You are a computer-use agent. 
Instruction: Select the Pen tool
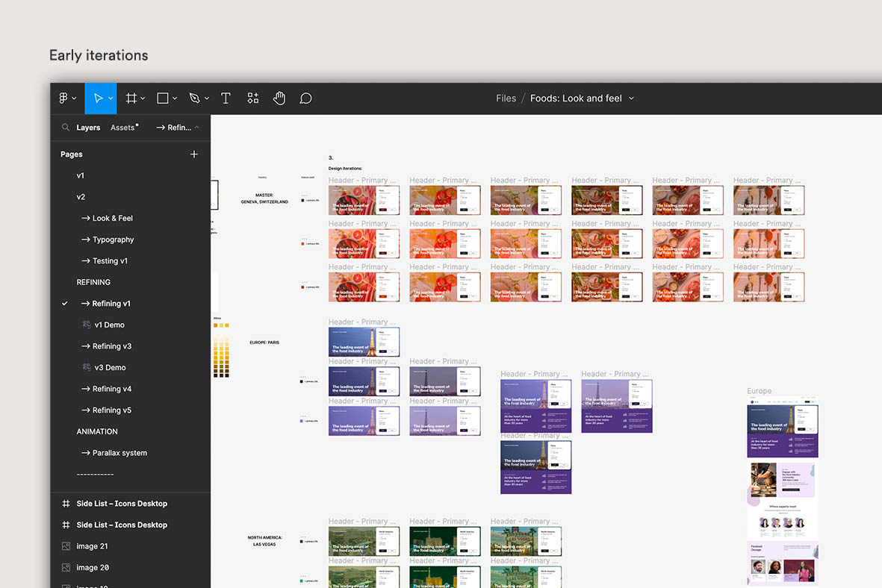[195, 98]
